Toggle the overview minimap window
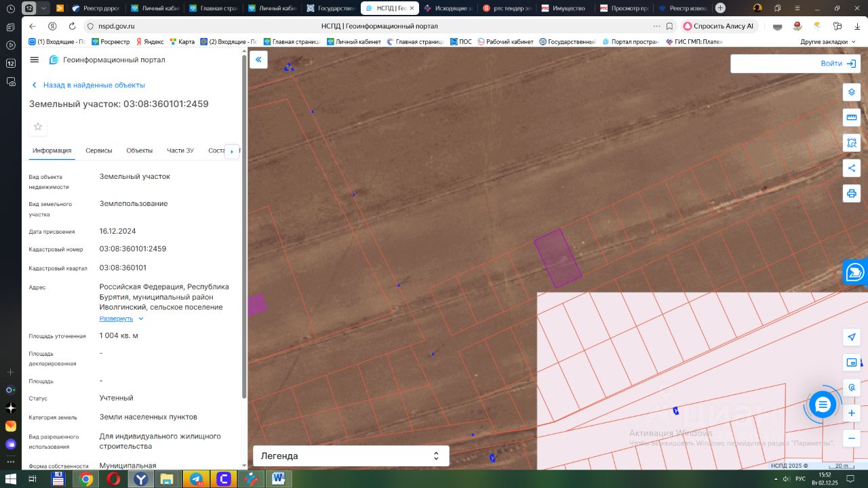Image resolution: width=868 pixels, height=488 pixels. [x=852, y=363]
